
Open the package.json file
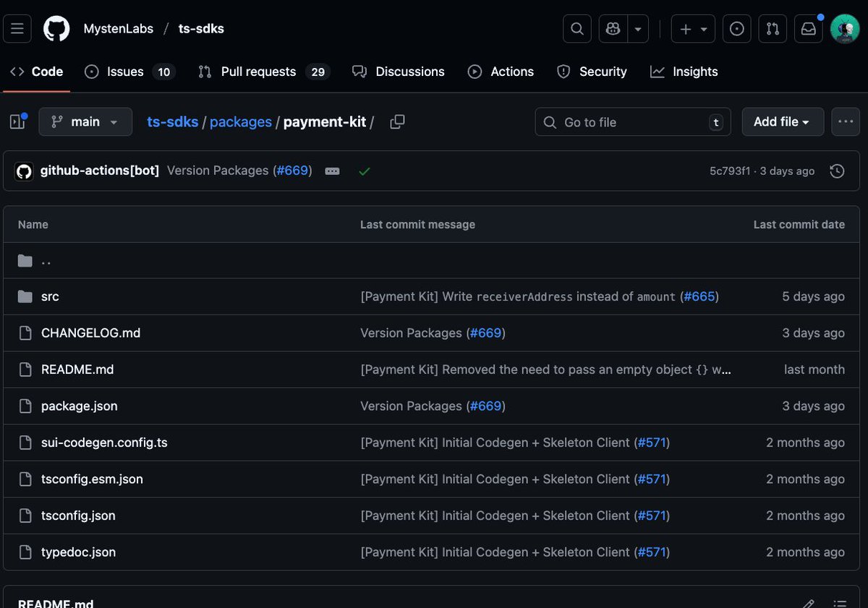click(79, 406)
